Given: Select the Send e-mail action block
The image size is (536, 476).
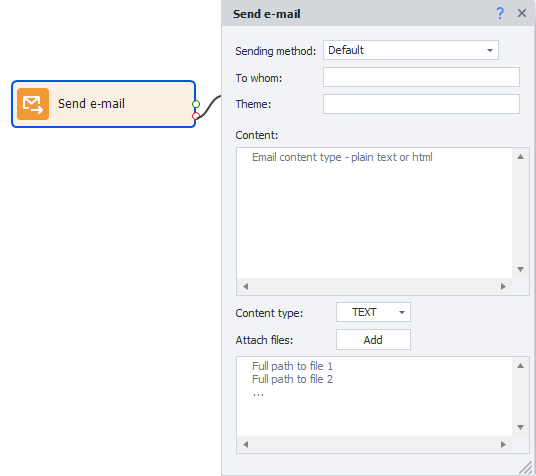Looking at the screenshot, I should pyautogui.click(x=104, y=104).
